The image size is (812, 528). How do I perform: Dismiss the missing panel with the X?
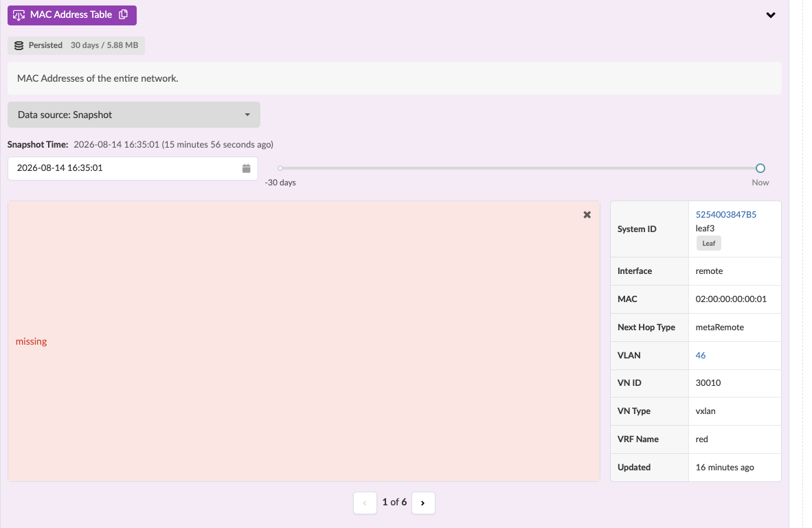pyautogui.click(x=587, y=215)
